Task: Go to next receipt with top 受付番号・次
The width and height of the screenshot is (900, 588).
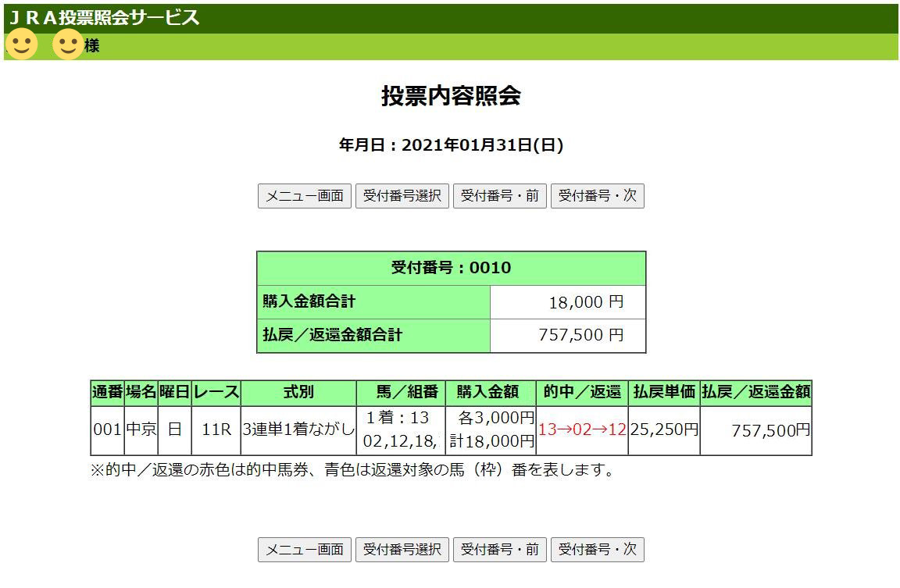Action: click(598, 196)
